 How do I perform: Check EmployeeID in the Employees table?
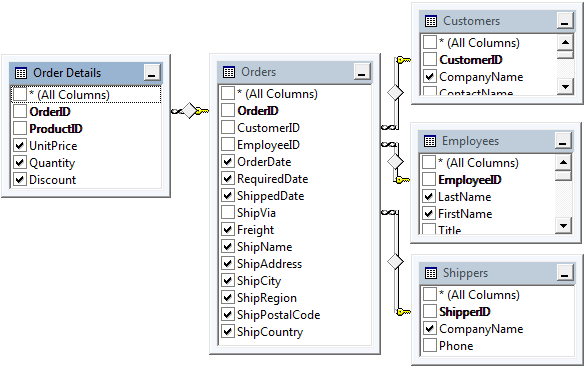point(429,180)
